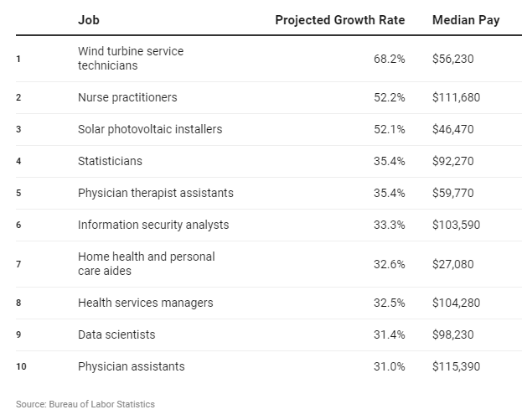Image resolution: width=522 pixels, height=420 pixels.
Task: Click the 52.1% growth rate cell
Action: 390,129
